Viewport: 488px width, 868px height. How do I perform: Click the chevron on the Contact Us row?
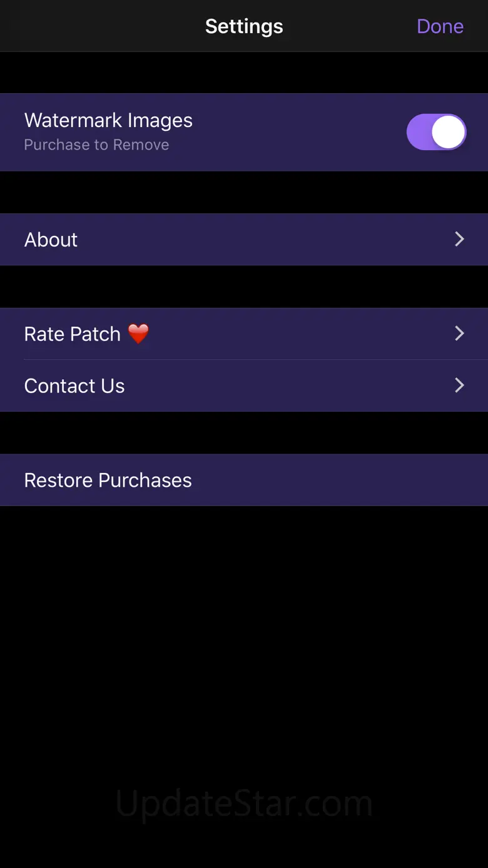pos(459,385)
